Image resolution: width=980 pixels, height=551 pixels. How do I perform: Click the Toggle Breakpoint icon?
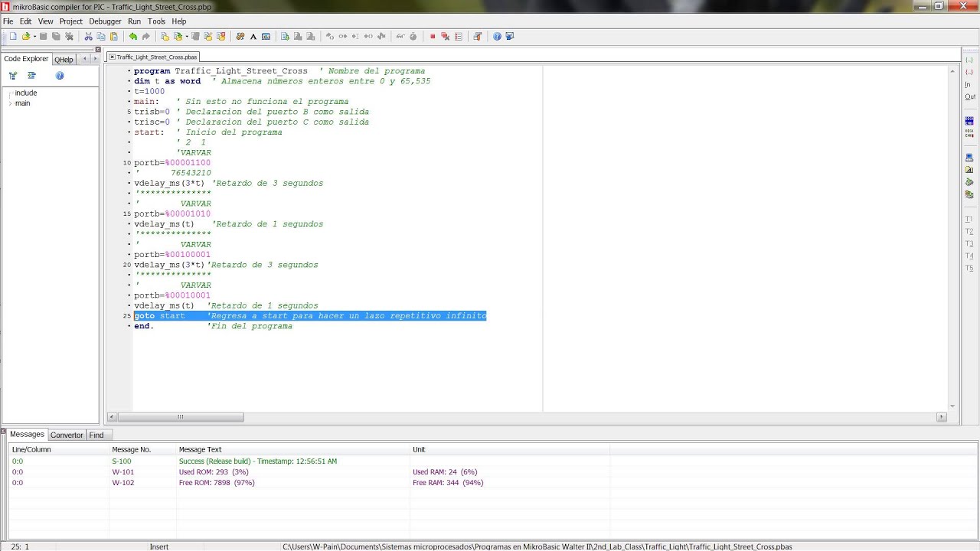coord(446,36)
